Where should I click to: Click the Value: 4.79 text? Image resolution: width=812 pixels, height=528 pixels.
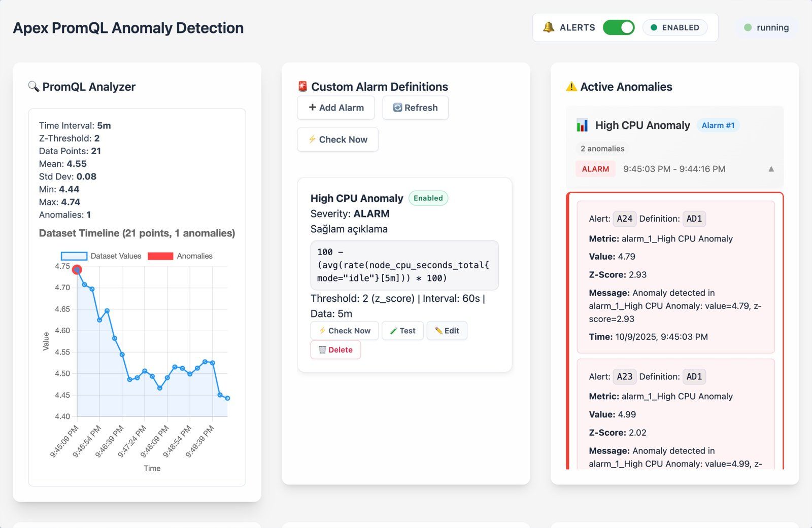(612, 257)
